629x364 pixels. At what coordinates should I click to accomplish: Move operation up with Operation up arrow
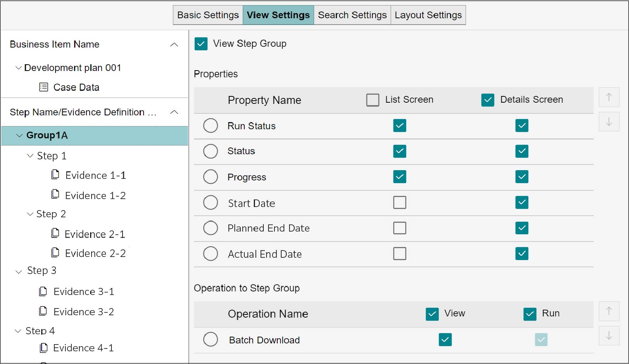(x=609, y=311)
